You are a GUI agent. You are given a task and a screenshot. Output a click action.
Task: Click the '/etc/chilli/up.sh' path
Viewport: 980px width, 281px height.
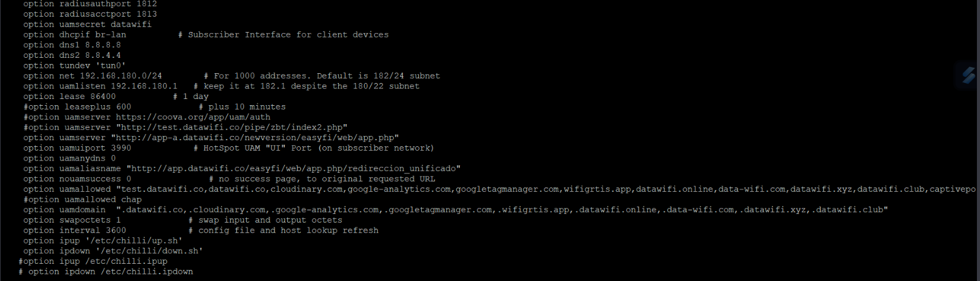134,241
